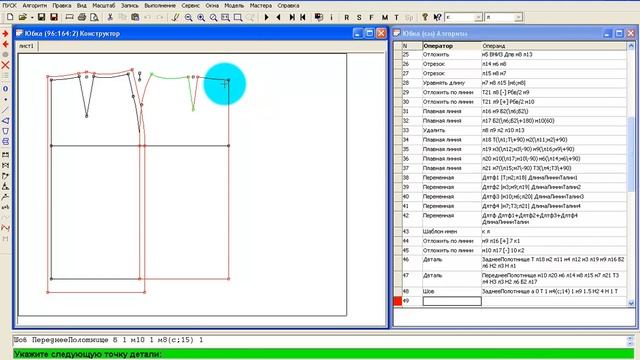Click the red floppy disk save icon
640x360 pixels.
coord(53,17)
